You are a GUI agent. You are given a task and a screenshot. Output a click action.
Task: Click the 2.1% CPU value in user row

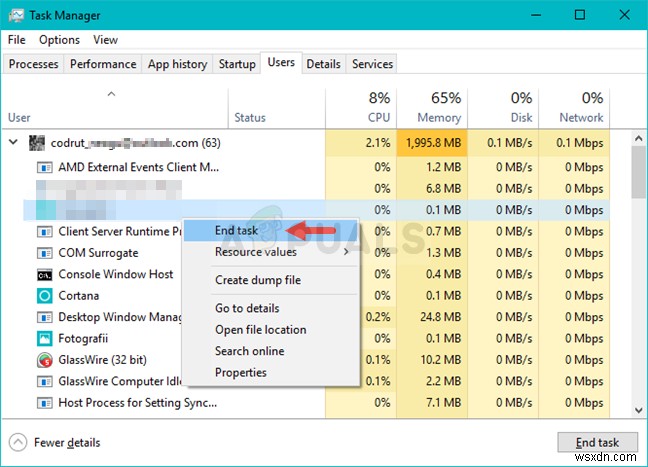pyautogui.click(x=378, y=143)
